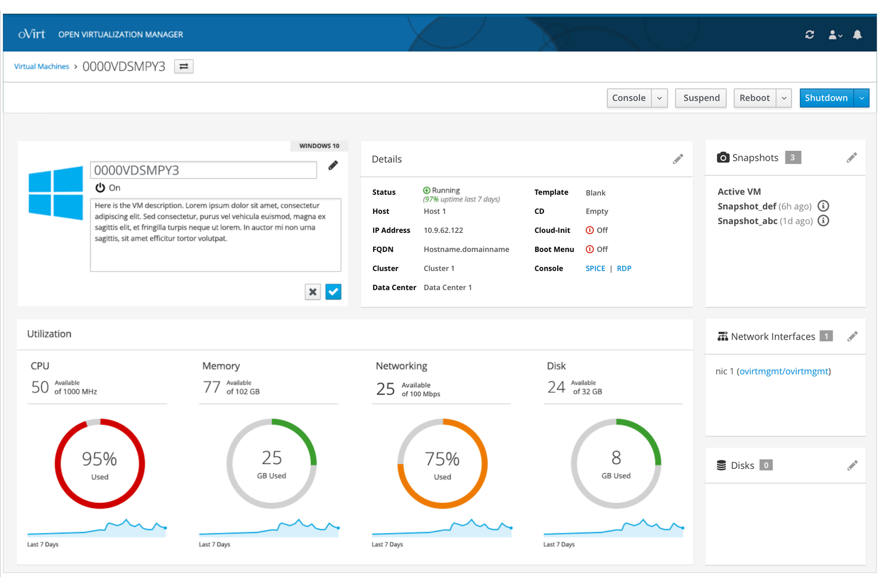Go to Virtual Machines breadcrumb

[42, 67]
